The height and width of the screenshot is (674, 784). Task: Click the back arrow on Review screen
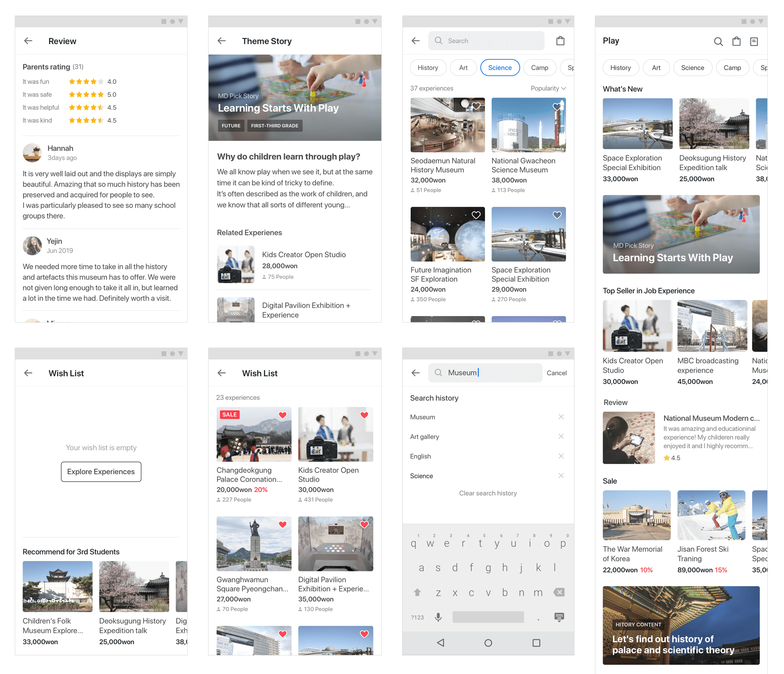point(28,41)
